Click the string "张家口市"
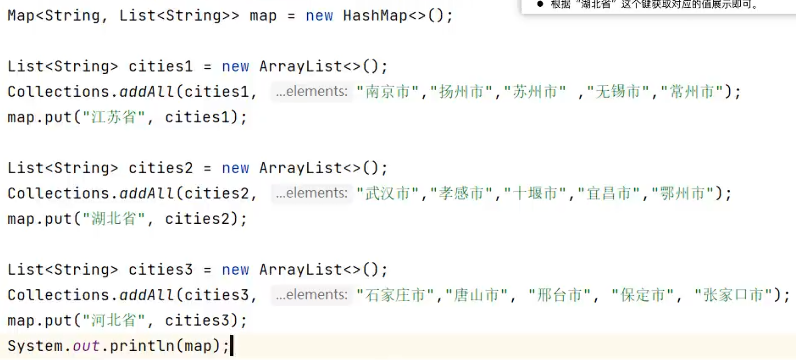The width and height of the screenshot is (796, 360). 734,295
